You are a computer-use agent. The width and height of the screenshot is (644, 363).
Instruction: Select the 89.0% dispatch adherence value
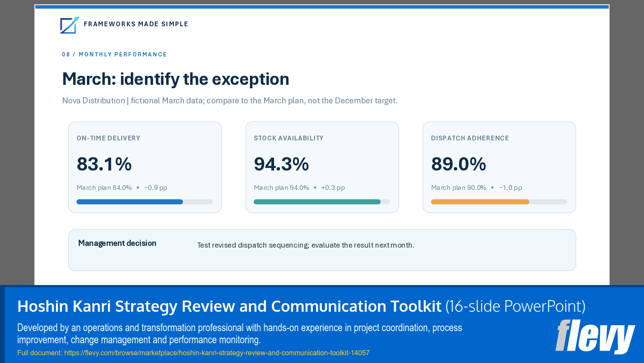459,164
